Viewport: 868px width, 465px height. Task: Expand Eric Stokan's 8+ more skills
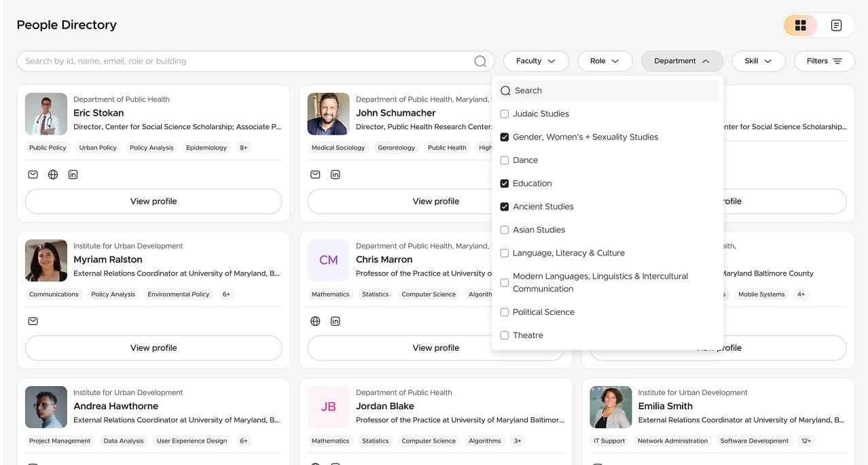(243, 148)
